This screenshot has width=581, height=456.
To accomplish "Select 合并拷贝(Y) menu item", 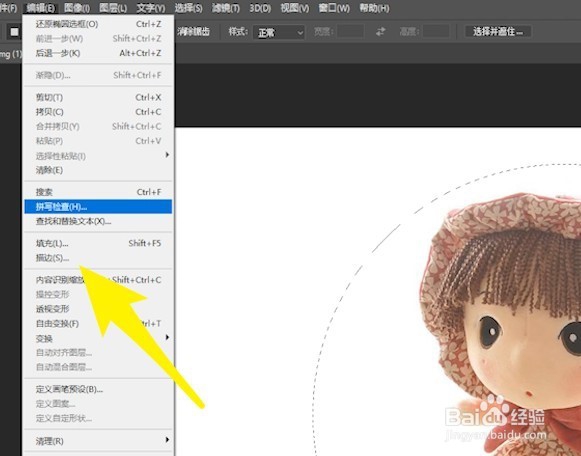I will (x=99, y=126).
